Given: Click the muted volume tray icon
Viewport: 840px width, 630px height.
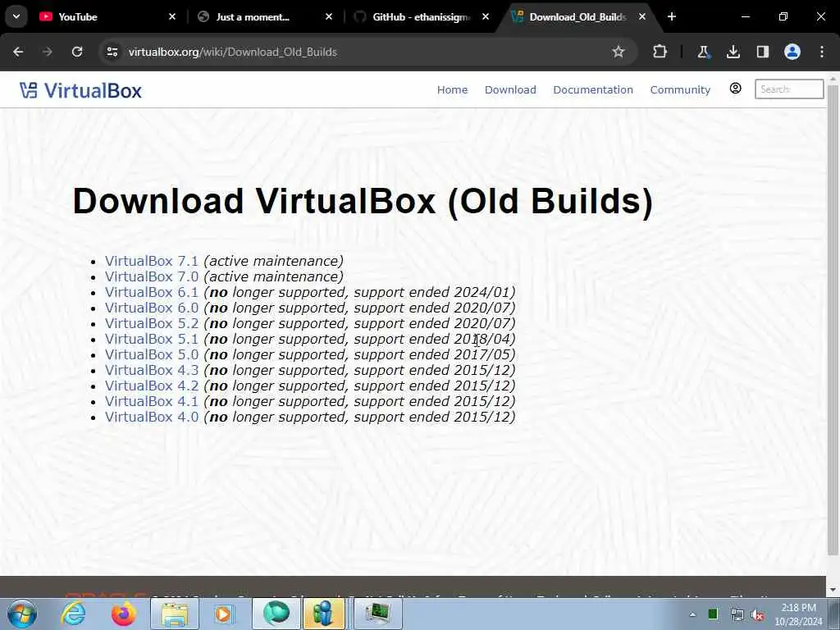Looking at the screenshot, I should (x=757, y=615).
